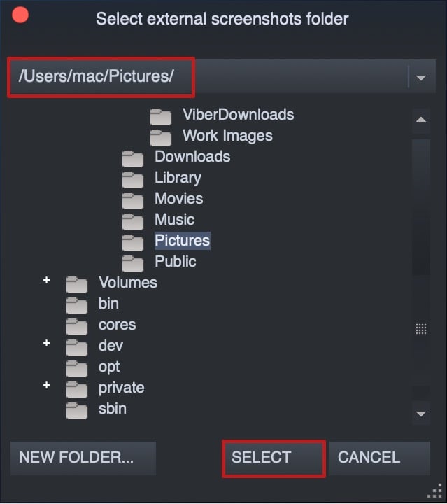Click the Work Images folder icon
This screenshot has height=504, width=447.
click(161, 138)
